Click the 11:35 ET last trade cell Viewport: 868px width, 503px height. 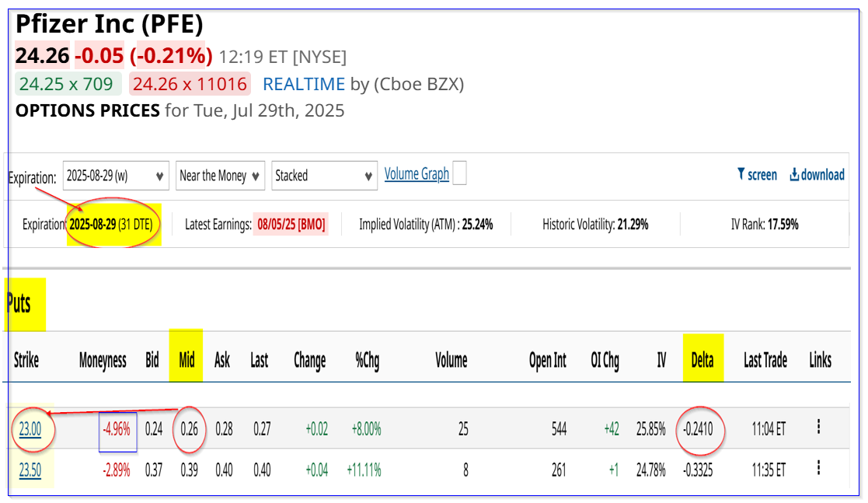(x=769, y=470)
